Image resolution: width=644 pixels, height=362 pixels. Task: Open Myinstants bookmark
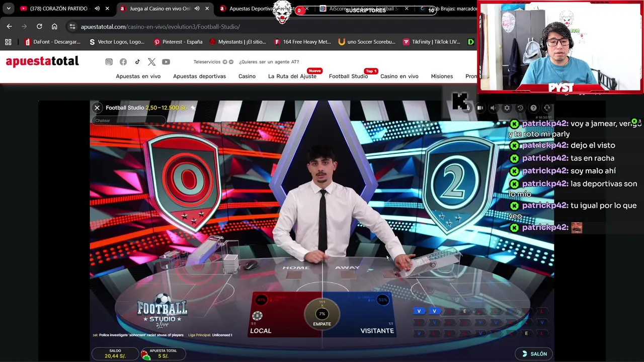tap(238, 42)
